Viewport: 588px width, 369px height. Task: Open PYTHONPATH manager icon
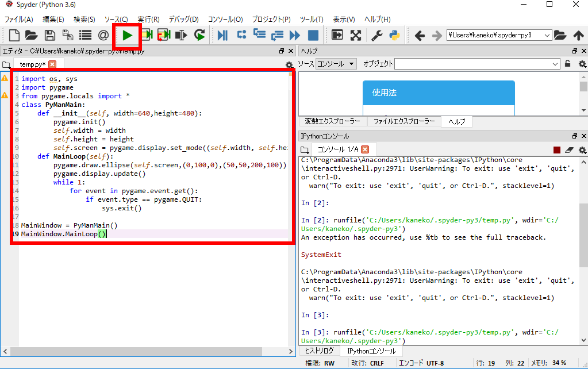394,35
